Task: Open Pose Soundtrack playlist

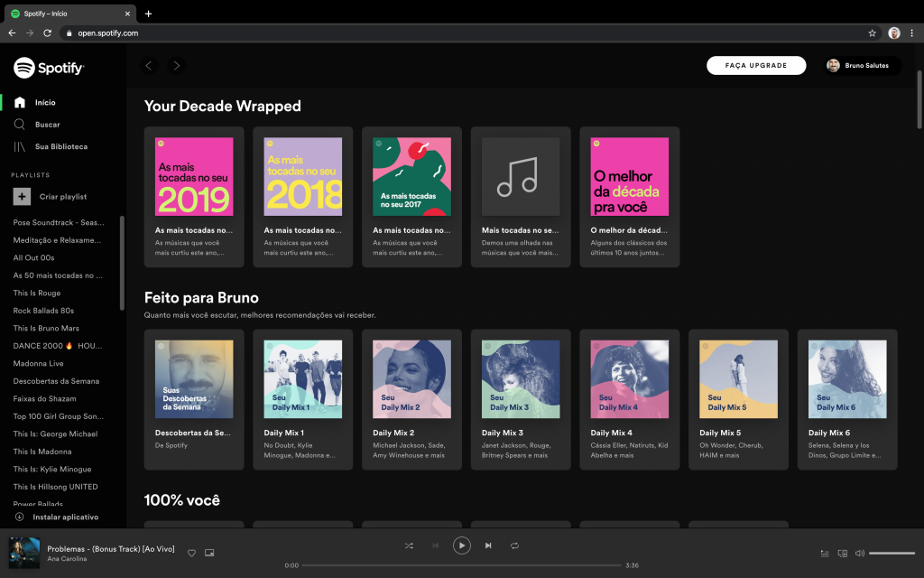Action: tap(59, 222)
